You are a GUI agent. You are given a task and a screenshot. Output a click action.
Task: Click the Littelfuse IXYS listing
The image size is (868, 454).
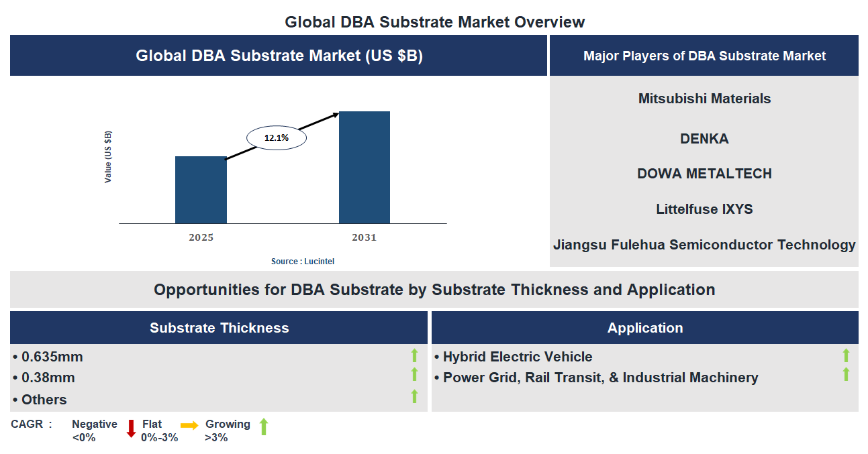[x=704, y=209]
